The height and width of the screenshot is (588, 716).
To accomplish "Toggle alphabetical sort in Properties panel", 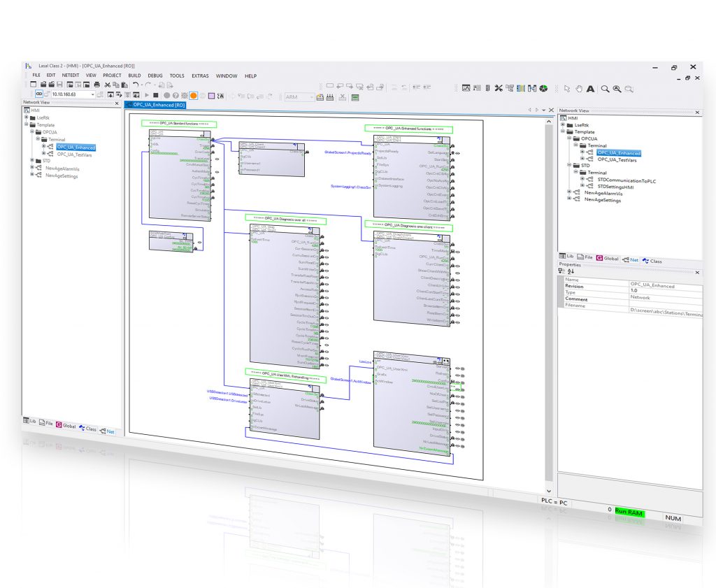I will (571, 271).
